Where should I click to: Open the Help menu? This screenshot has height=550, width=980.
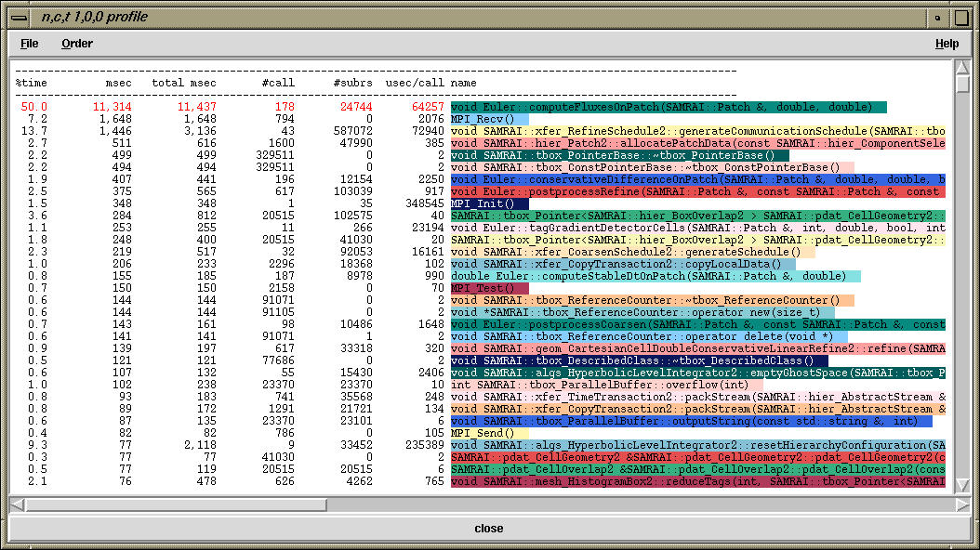coord(947,44)
